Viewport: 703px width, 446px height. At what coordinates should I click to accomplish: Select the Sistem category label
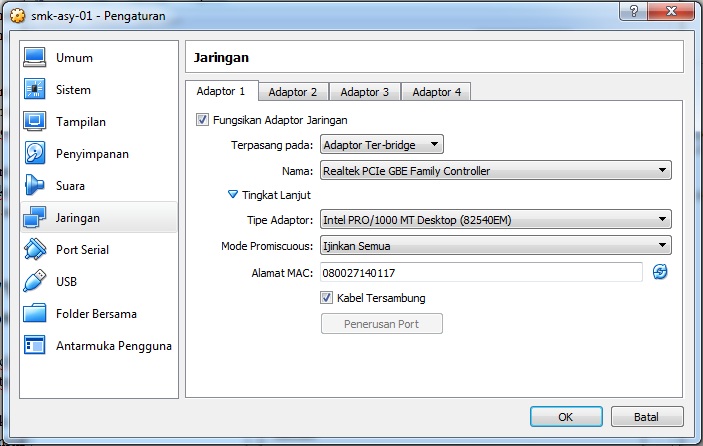coord(74,90)
